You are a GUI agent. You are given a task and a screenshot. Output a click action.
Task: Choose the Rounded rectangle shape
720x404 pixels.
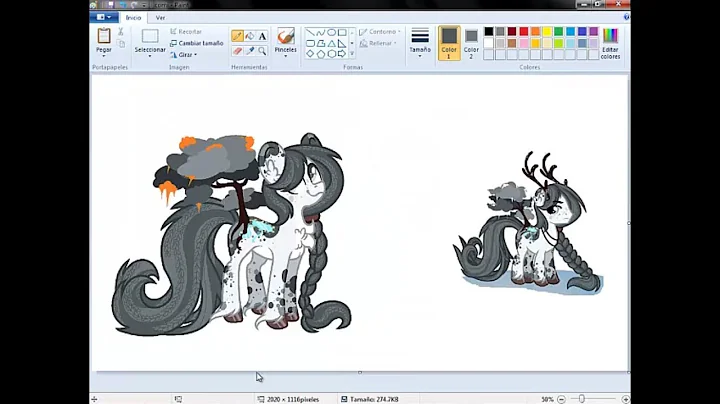(310, 43)
